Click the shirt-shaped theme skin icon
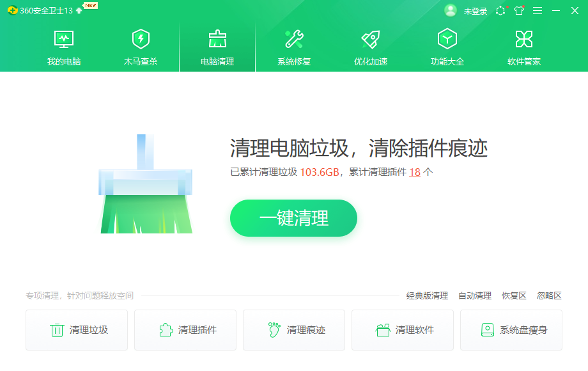Image resolution: width=588 pixels, height=371 pixels. pyautogui.click(x=518, y=10)
